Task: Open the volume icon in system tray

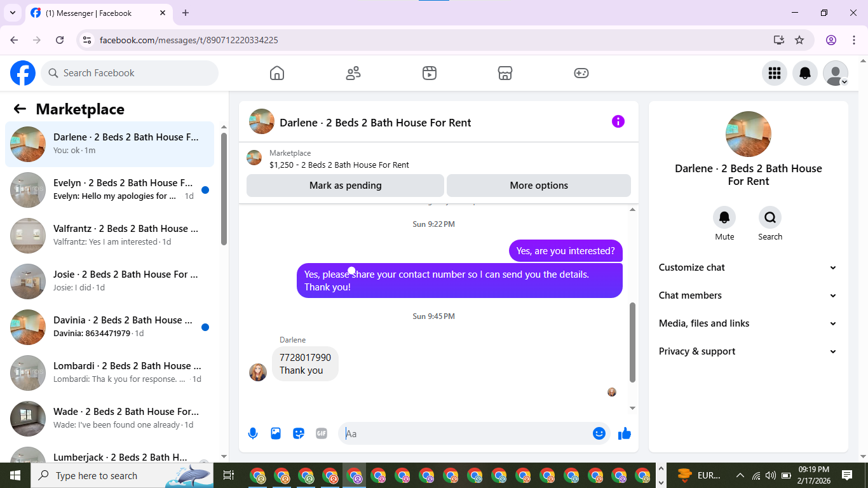Action: pos(771,475)
